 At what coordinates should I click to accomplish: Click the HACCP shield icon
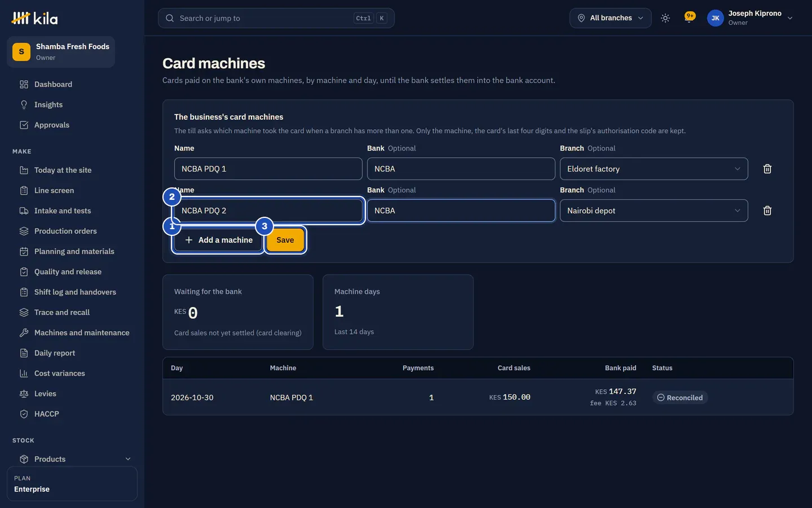(x=24, y=414)
